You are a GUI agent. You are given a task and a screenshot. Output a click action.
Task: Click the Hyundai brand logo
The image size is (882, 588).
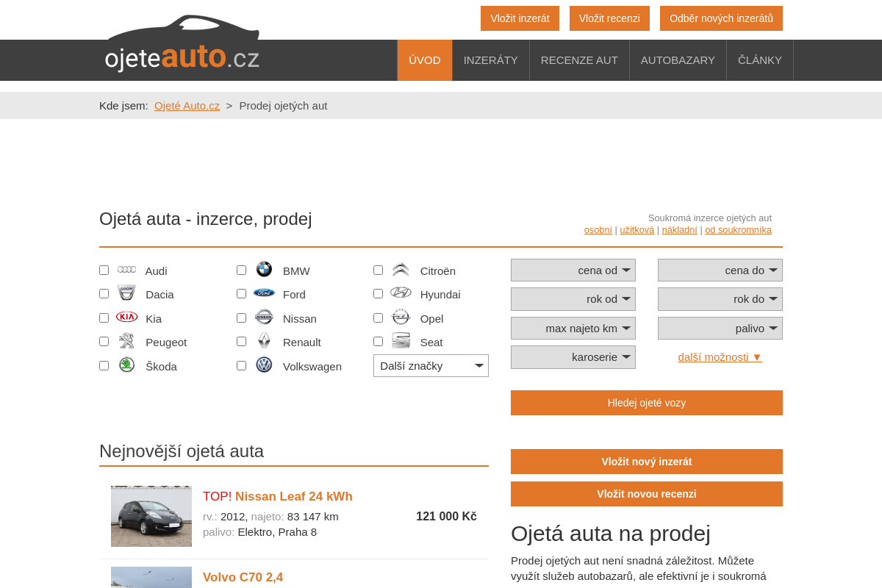click(x=401, y=293)
